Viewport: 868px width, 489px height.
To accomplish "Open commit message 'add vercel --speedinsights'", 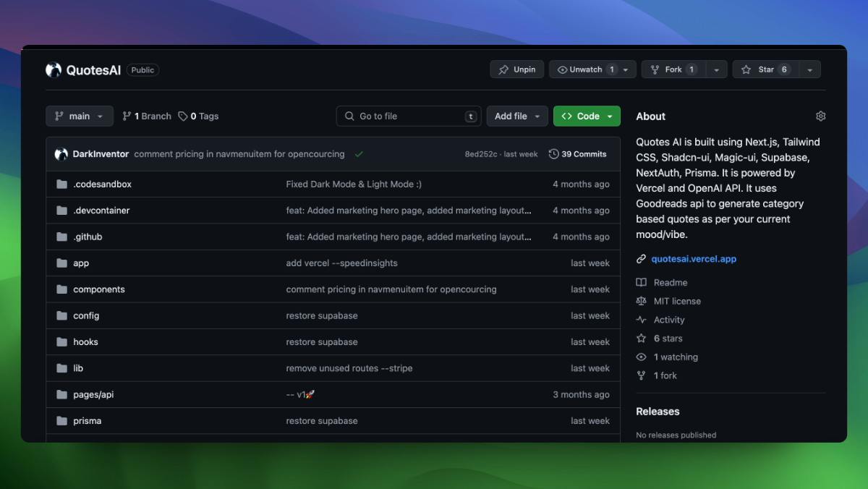I will point(341,263).
